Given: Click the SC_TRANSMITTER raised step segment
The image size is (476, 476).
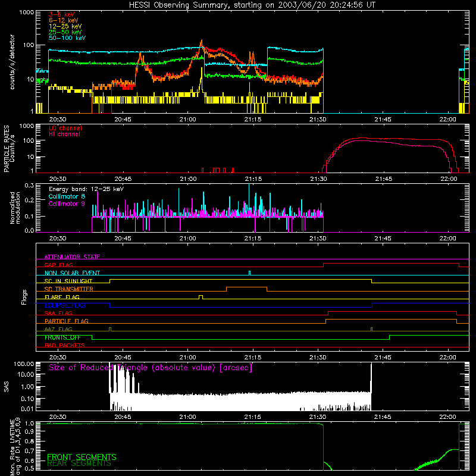Looking at the screenshot, I should (246, 287).
